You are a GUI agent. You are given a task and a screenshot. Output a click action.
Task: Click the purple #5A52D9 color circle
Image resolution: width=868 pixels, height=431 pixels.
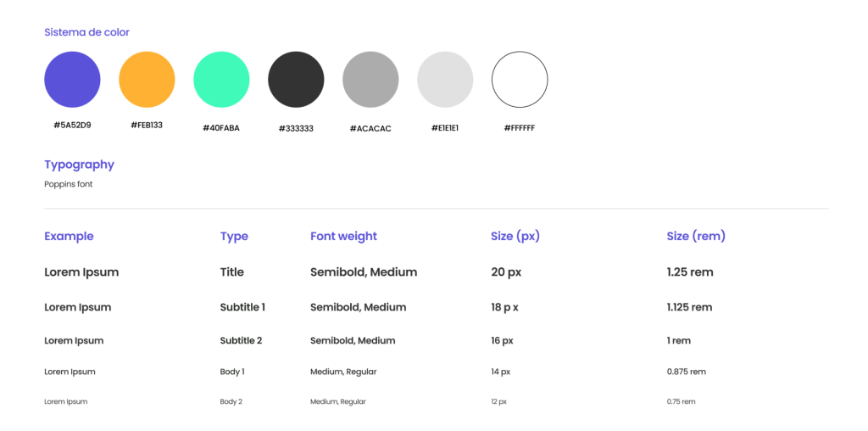coord(72,79)
